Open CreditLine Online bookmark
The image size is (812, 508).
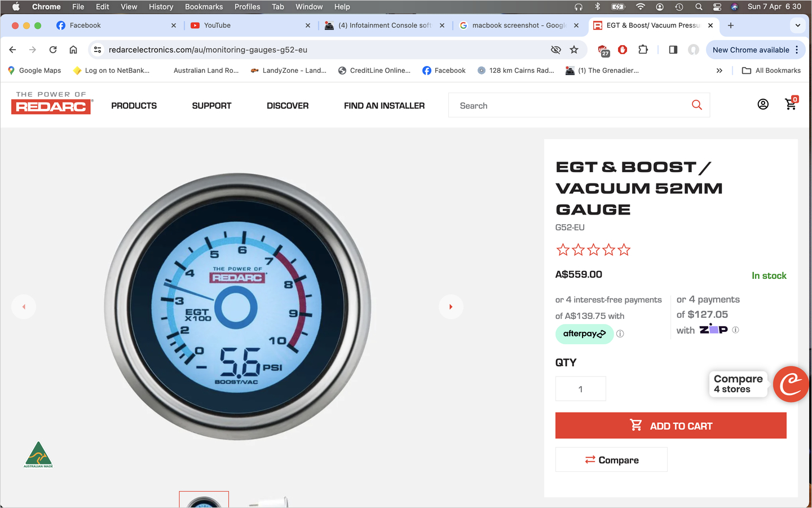374,71
